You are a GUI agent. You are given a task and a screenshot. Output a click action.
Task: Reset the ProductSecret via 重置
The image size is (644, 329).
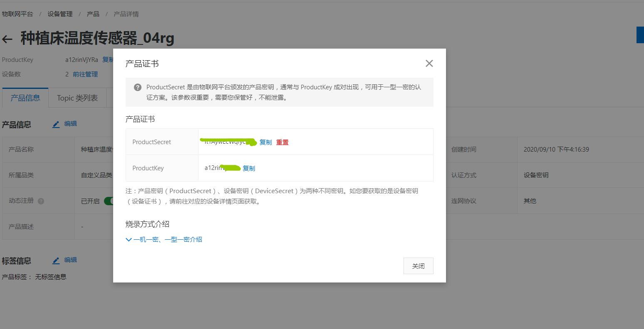coord(282,142)
